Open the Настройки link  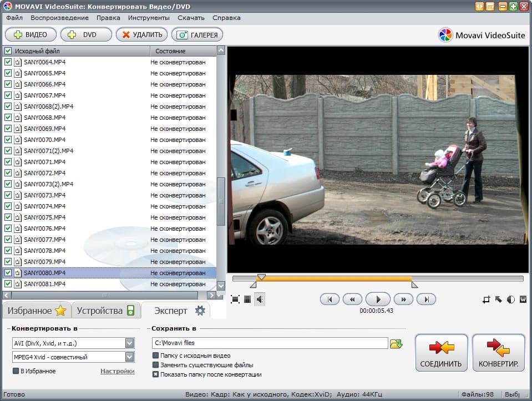(x=118, y=371)
